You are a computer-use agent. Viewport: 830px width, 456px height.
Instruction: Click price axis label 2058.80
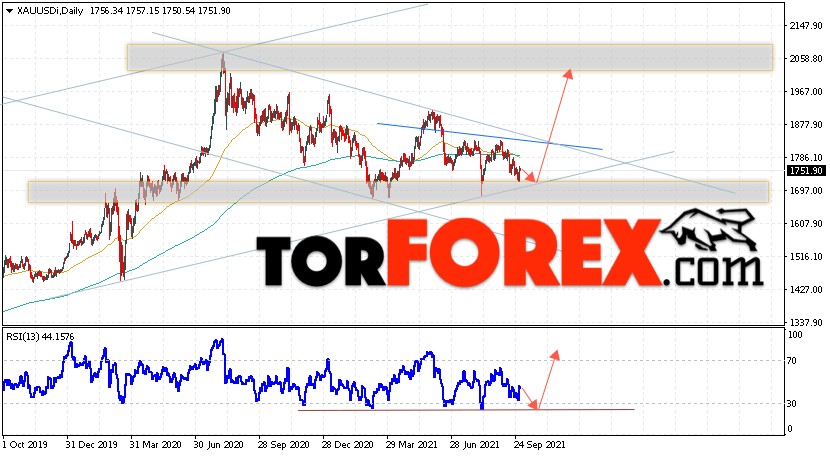[x=806, y=59]
